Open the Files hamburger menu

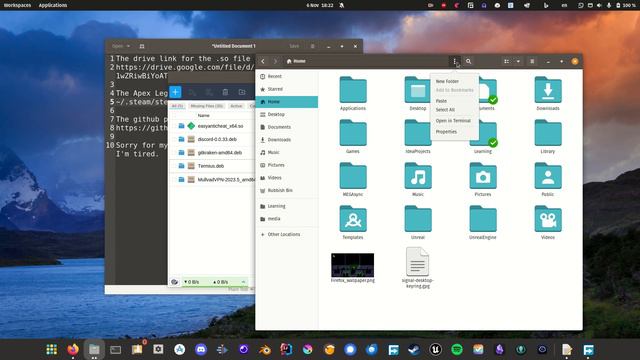tap(532, 61)
